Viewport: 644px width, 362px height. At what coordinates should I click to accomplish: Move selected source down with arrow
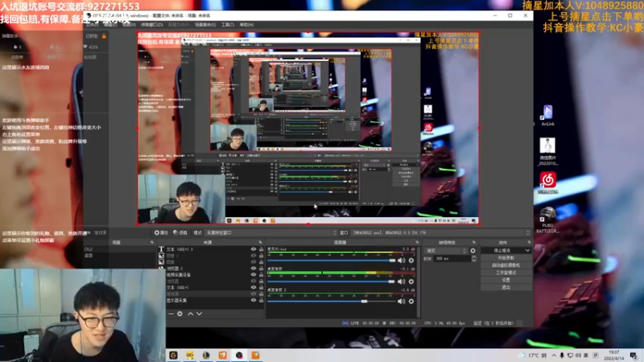click(199, 314)
